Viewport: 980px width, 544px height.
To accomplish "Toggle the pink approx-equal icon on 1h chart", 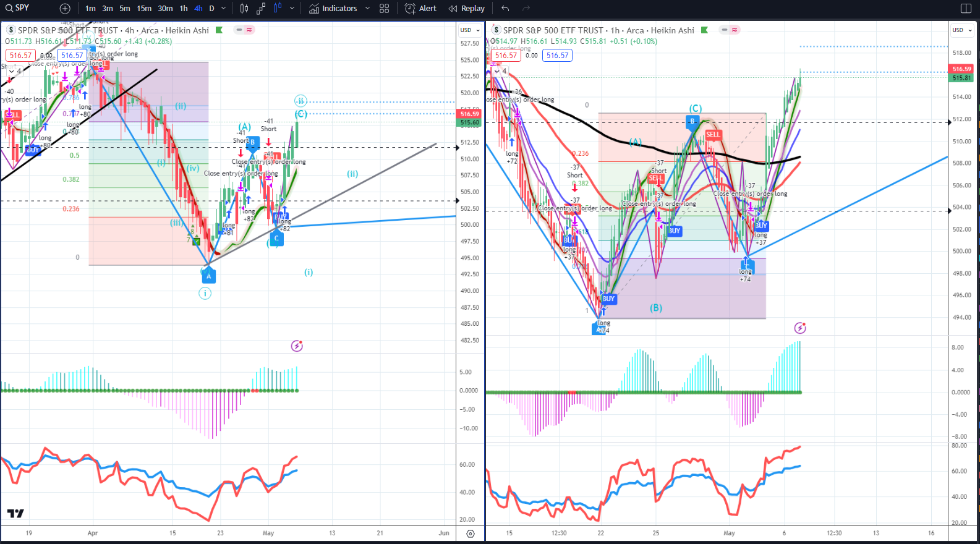I will click(x=735, y=30).
